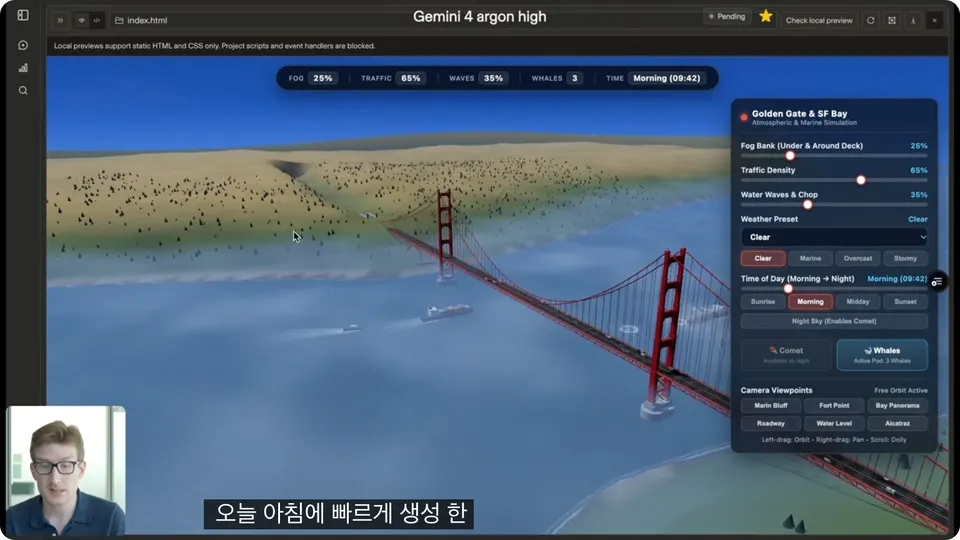
Task: Open the Weather Preset Clear dropdown
Action: click(x=834, y=237)
